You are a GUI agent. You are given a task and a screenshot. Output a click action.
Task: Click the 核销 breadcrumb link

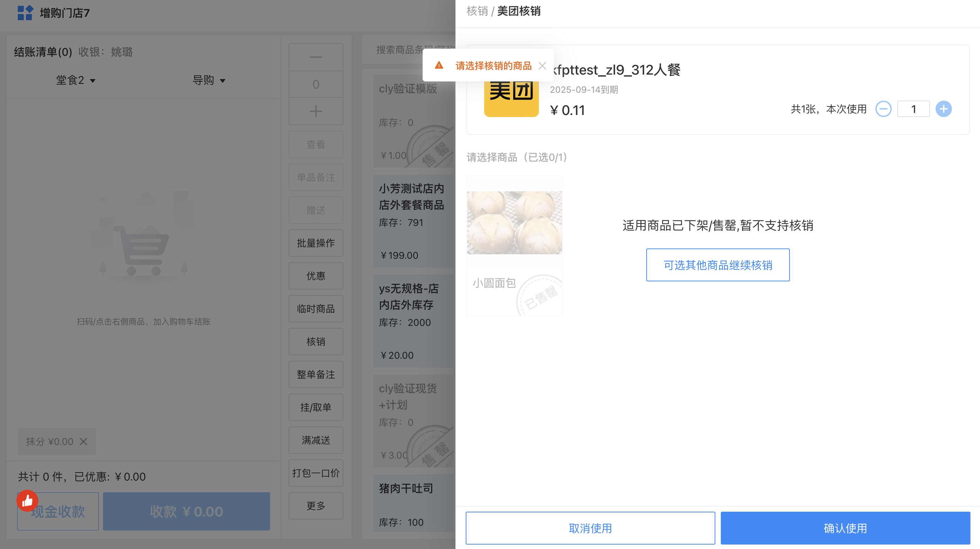click(x=477, y=11)
